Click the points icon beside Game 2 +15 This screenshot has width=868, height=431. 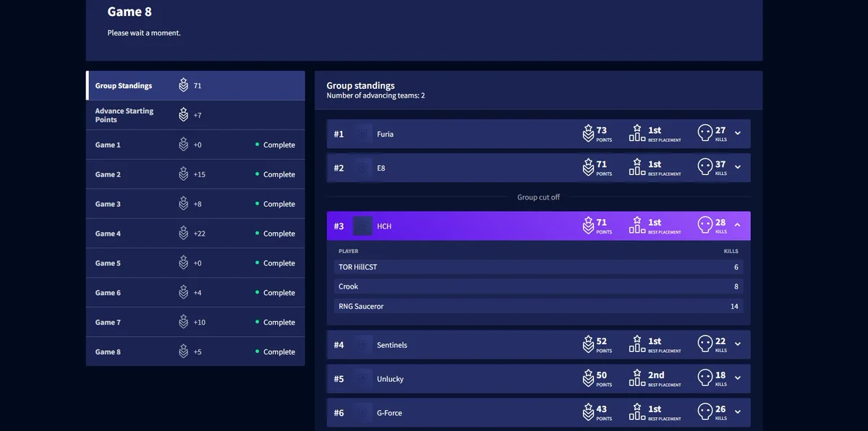pos(184,174)
